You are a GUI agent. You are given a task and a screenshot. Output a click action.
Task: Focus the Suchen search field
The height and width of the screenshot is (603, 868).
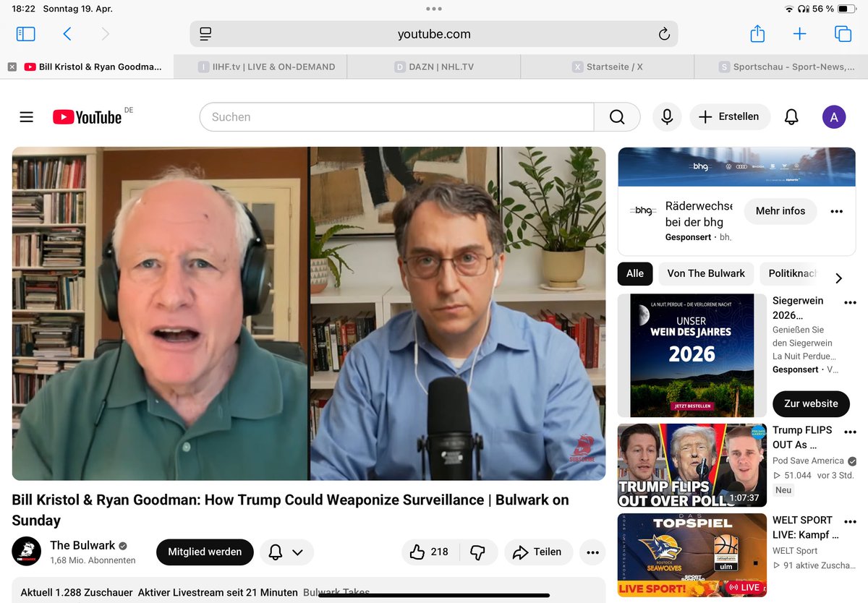click(396, 117)
